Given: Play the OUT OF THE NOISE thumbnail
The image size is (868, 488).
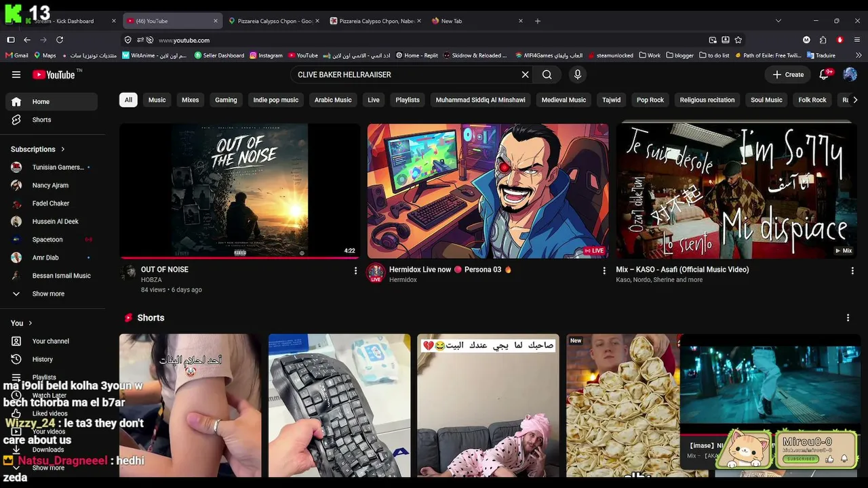Looking at the screenshot, I should (240, 190).
